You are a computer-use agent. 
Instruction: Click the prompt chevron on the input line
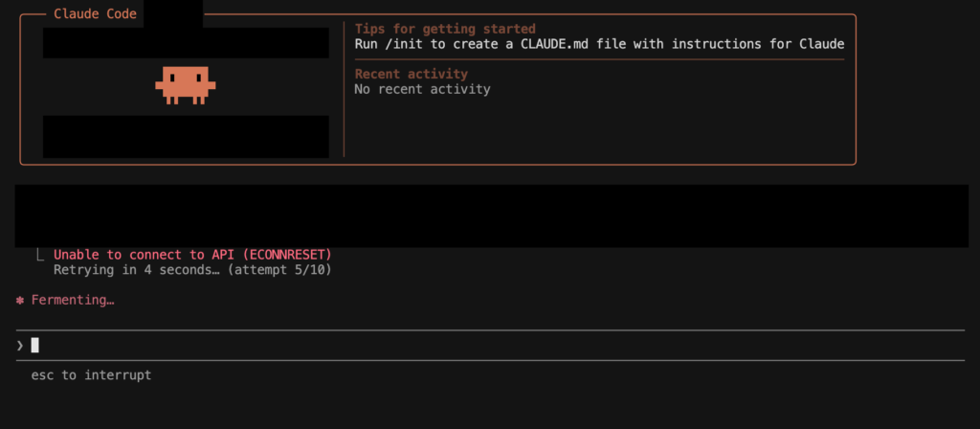[20, 345]
